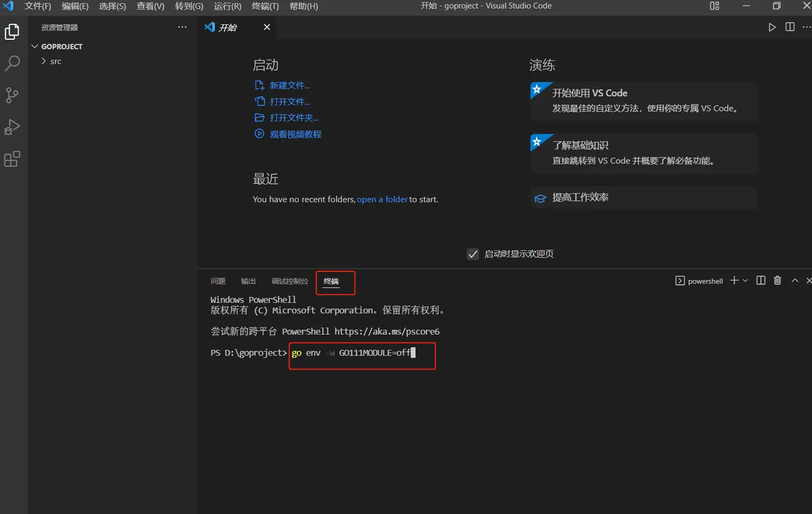Click the 新建文件 link
The height and width of the screenshot is (514, 812).
coord(290,86)
